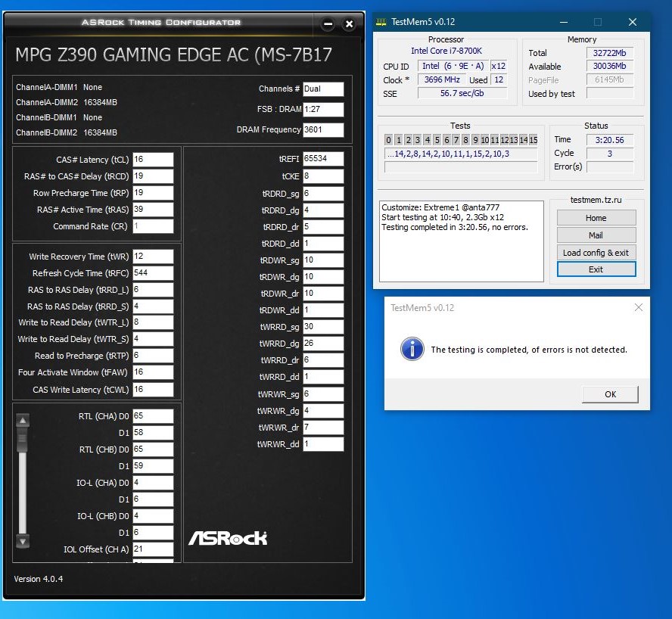Image resolution: width=672 pixels, height=619 pixels.
Task: Click the IOL Offset (CH A) field
Action: coord(153,549)
